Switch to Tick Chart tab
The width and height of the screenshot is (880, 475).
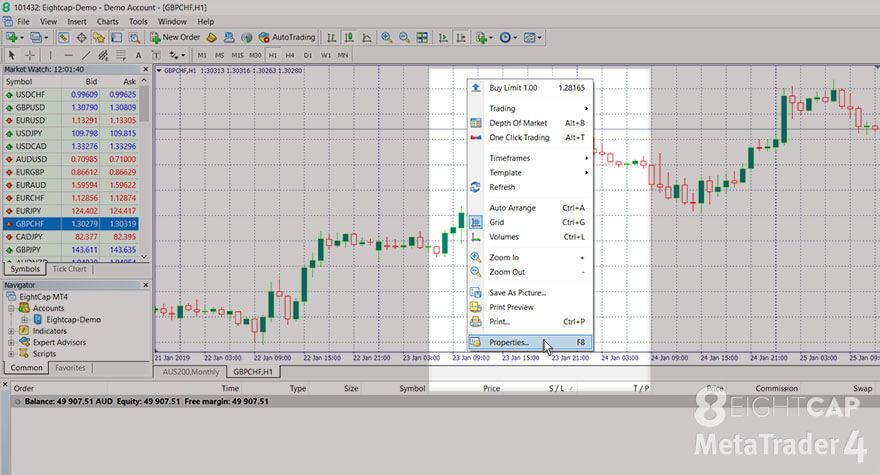(x=69, y=269)
